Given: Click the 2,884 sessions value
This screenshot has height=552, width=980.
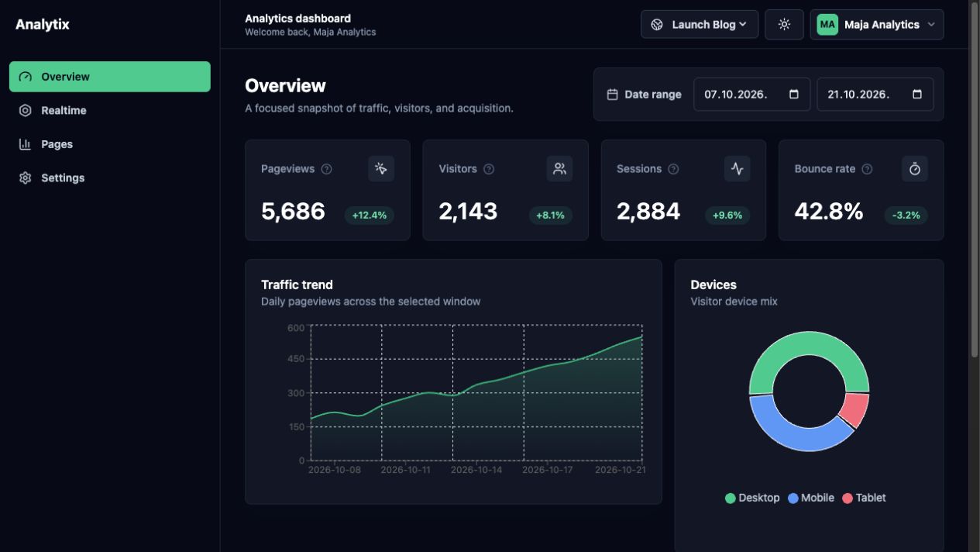Looking at the screenshot, I should pyautogui.click(x=648, y=212).
